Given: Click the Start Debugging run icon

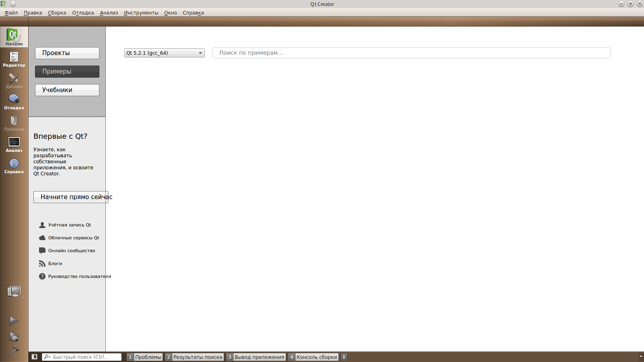Looking at the screenshot, I should tap(14, 336).
